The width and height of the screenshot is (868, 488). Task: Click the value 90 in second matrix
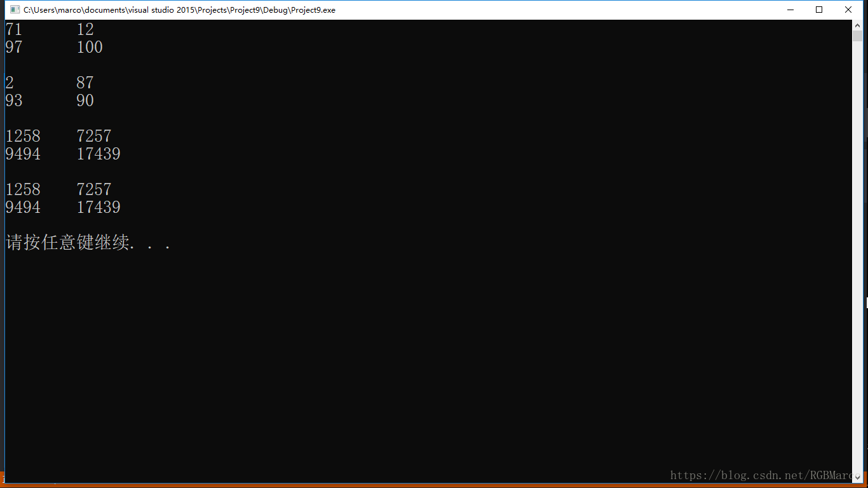pos(85,100)
